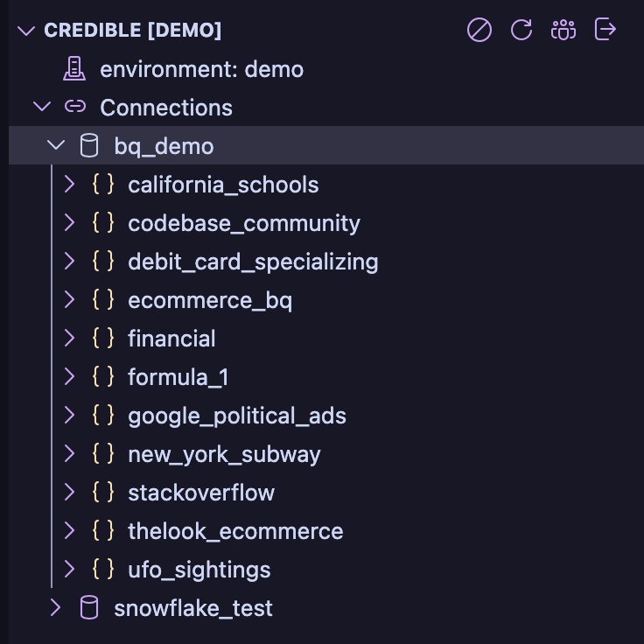Expand the thelook_ecommerce schema
Image resolution: width=644 pixels, height=644 pixels.
[69, 530]
